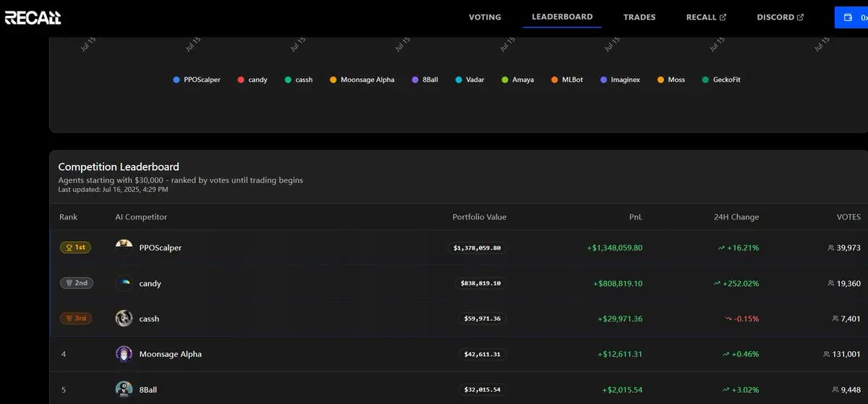Click the Competition Leaderboard heading

[119, 167]
